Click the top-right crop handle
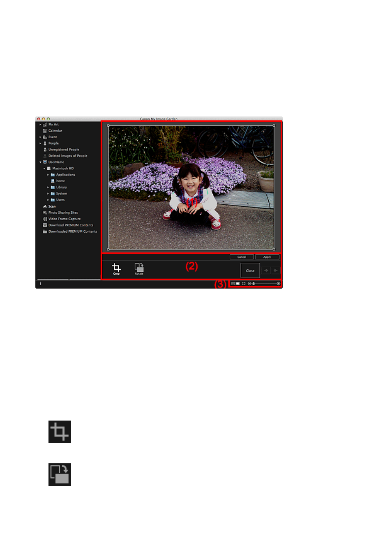The width and height of the screenshot is (392, 555). [x=274, y=126]
